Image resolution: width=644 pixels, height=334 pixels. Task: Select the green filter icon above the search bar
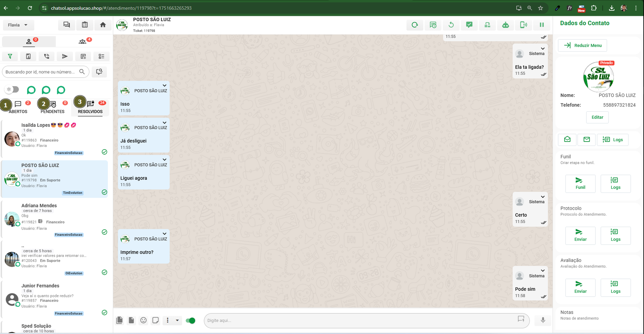[x=10, y=56]
